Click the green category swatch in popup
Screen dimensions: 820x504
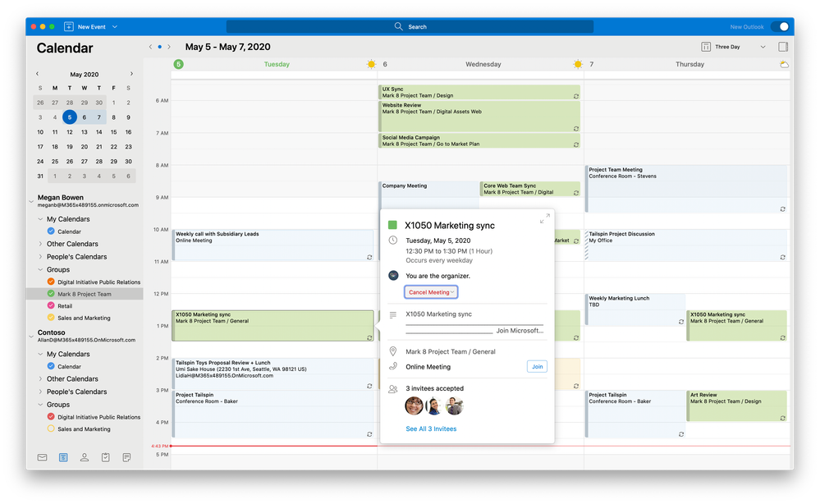pos(392,226)
